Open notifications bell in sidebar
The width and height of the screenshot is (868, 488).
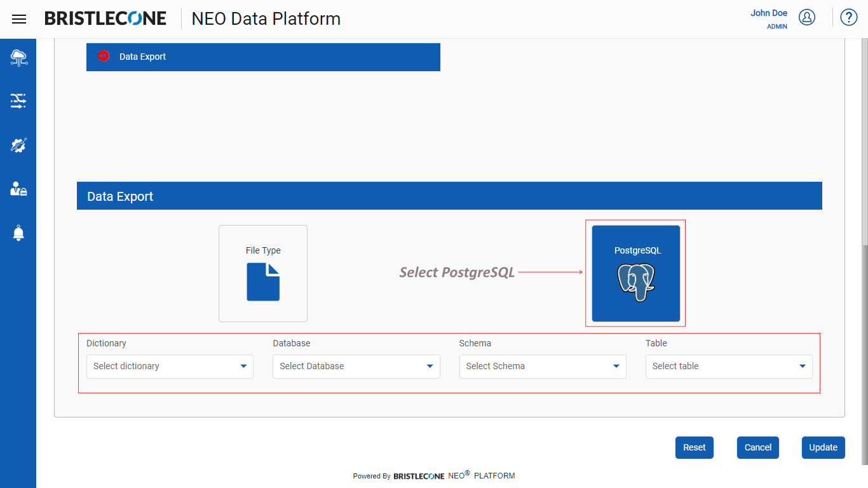[18, 233]
